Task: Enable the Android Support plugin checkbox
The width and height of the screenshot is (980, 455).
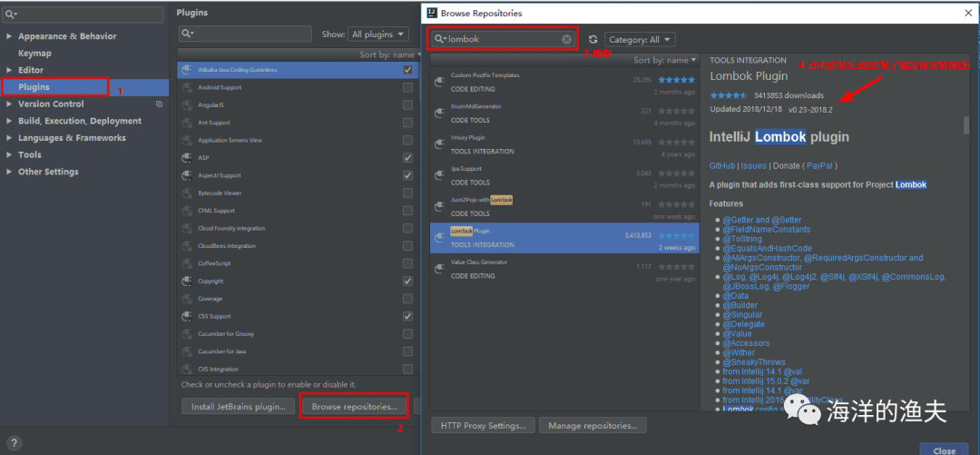Action: (407, 87)
